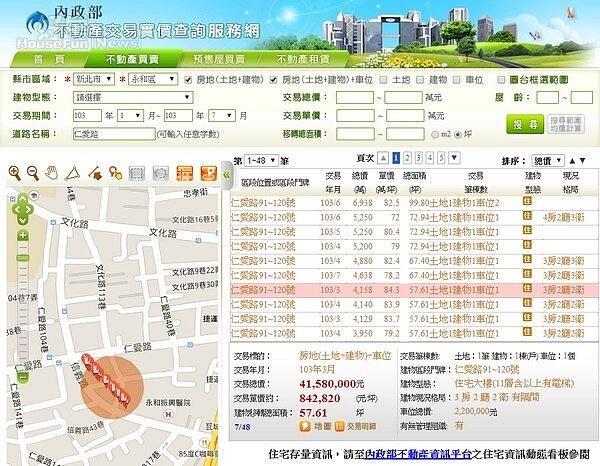600x466 pixels.
Task: Toggle 房地(土地+建物)+車位 checkbox
Action: [273, 80]
